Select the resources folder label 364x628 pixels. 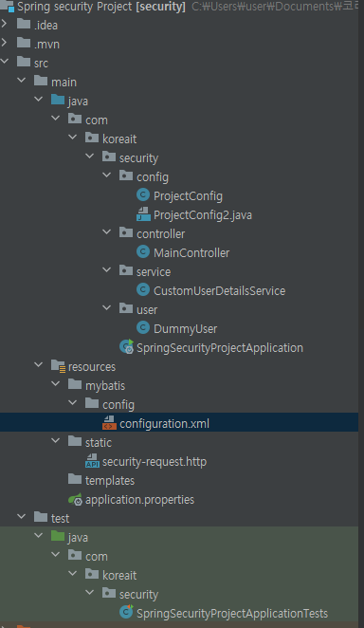[x=92, y=367]
